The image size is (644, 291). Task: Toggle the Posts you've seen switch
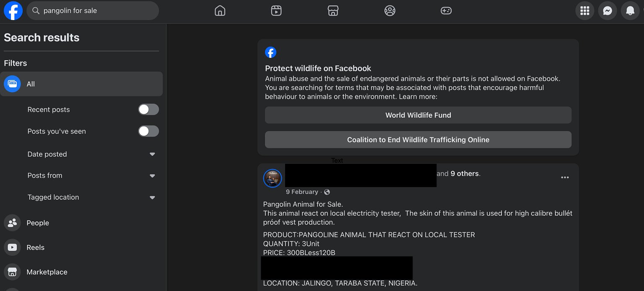148,131
